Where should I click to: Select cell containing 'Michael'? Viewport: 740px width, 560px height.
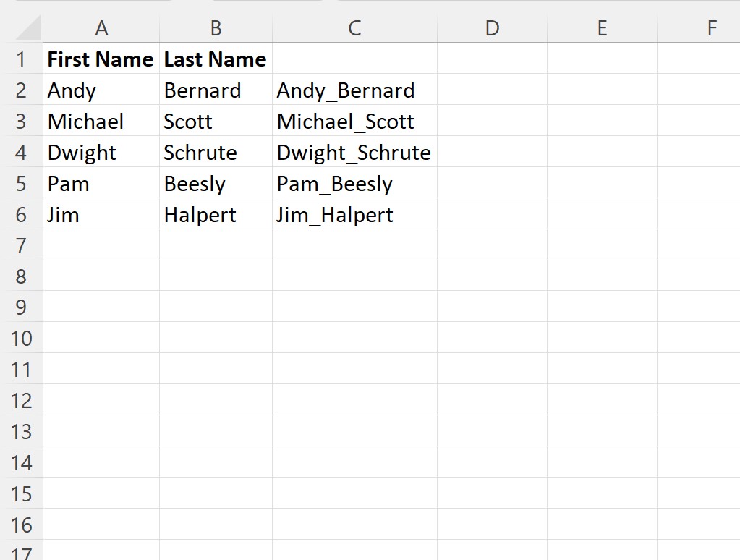101,121
